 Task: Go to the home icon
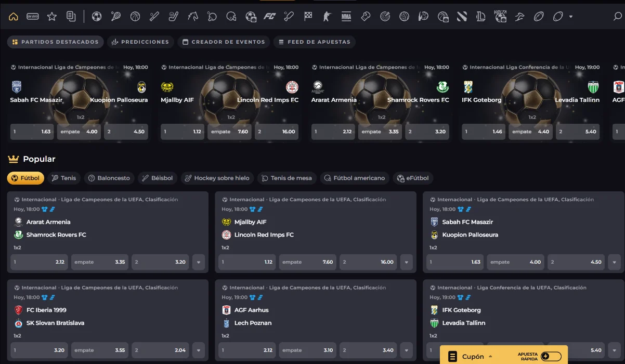pos(14,17)
